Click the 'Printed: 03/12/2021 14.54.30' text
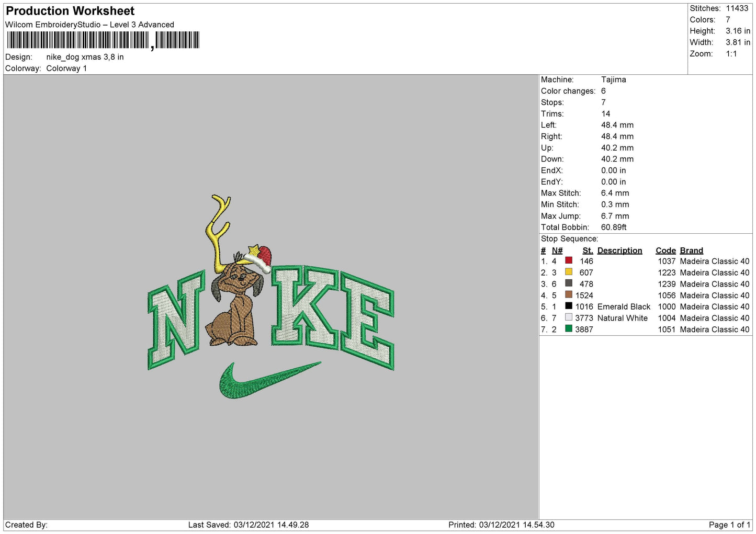Screen dimensions: 756x534 tap(501, 525)
